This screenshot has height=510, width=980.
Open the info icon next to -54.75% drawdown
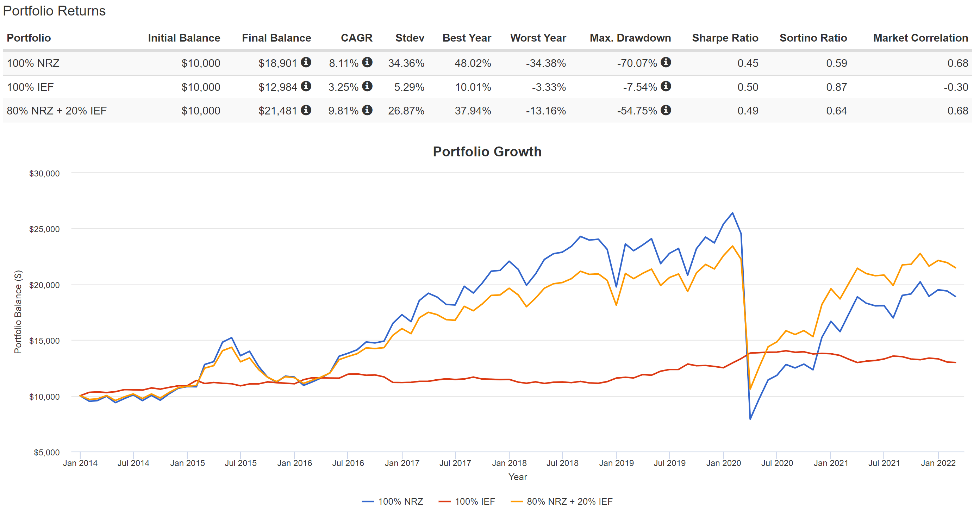coord(666,111)
